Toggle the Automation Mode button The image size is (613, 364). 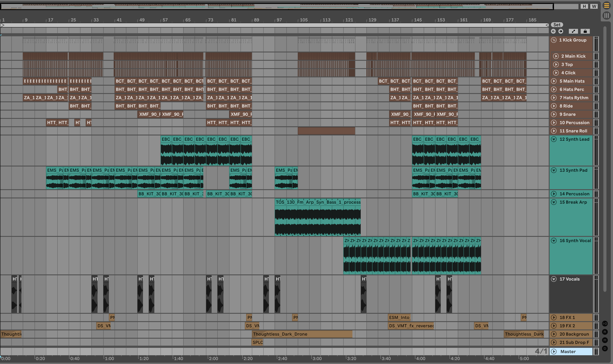(573, 31)
